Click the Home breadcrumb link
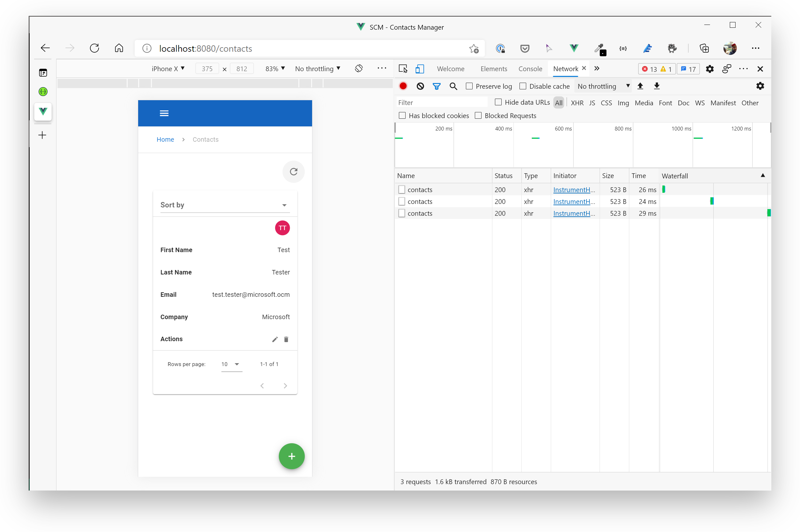This screenshot has width=800, height=532. click(x=165, y=139)
